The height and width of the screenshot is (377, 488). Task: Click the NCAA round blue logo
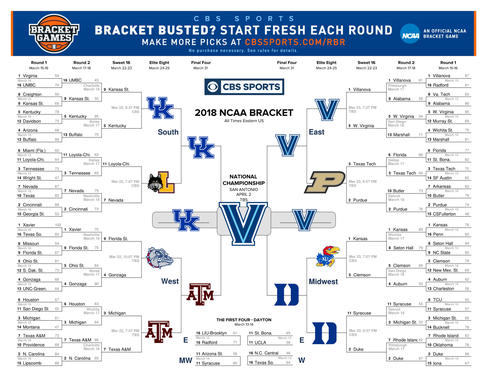click(410, 34)
